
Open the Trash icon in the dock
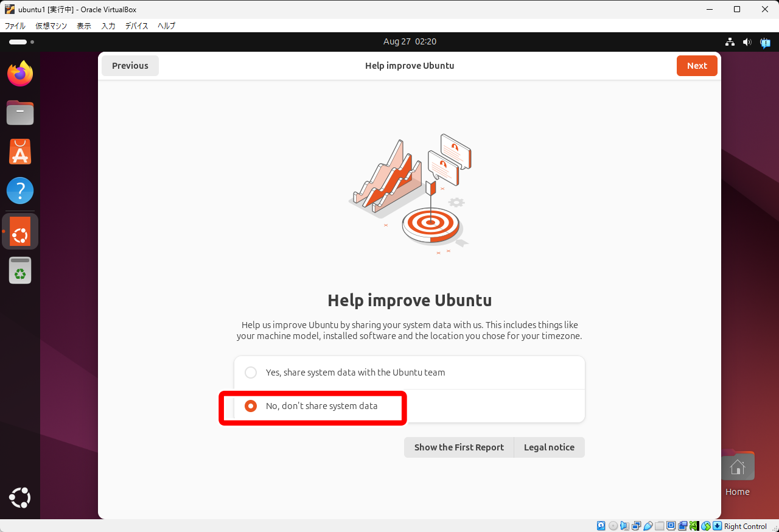click(x=20, y=270)
